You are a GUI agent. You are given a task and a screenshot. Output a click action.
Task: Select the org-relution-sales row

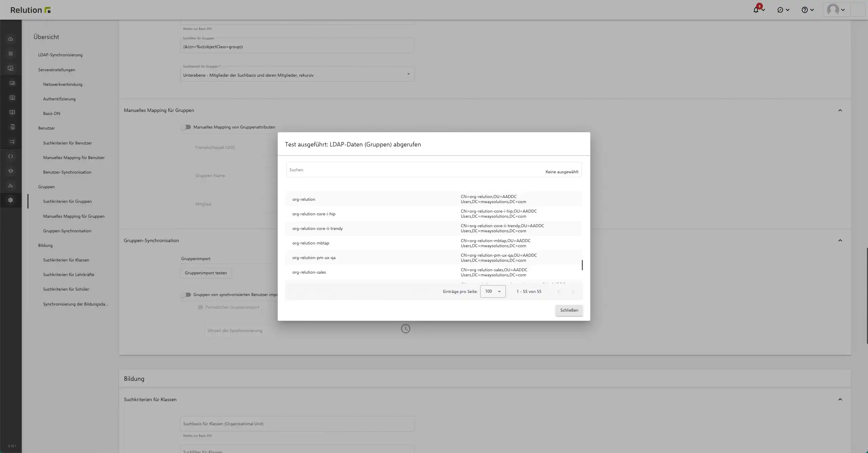click(433, 272)
